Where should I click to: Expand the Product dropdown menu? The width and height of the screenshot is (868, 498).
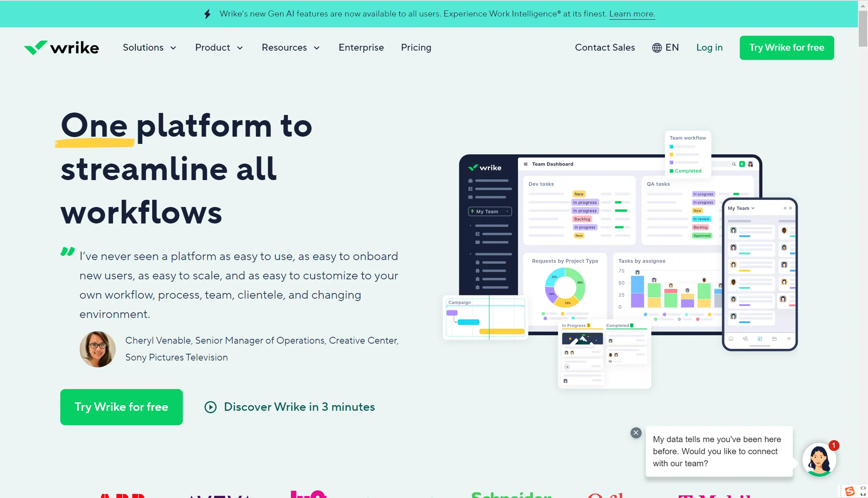click(217, 48)
